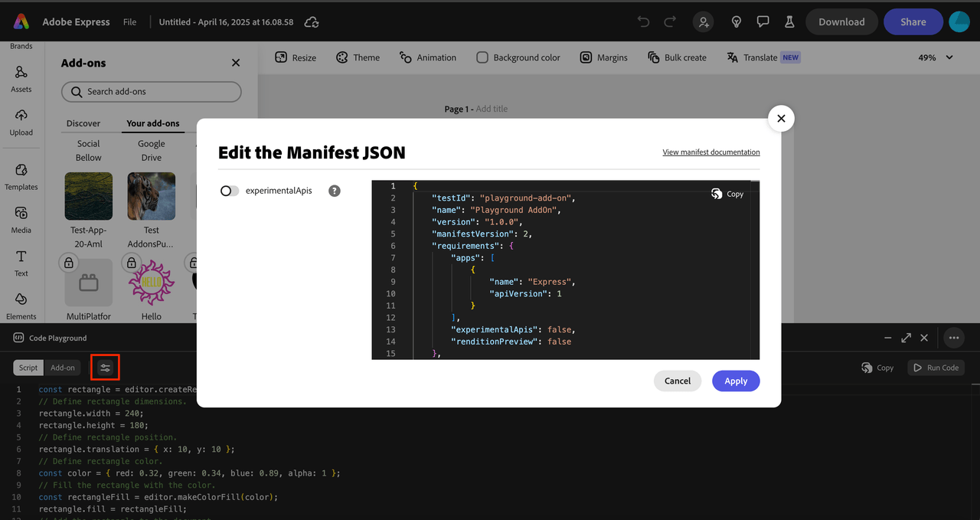Click the manifest settings sliders icon
This screenshot has width=980, height=520.
point(105,368)
